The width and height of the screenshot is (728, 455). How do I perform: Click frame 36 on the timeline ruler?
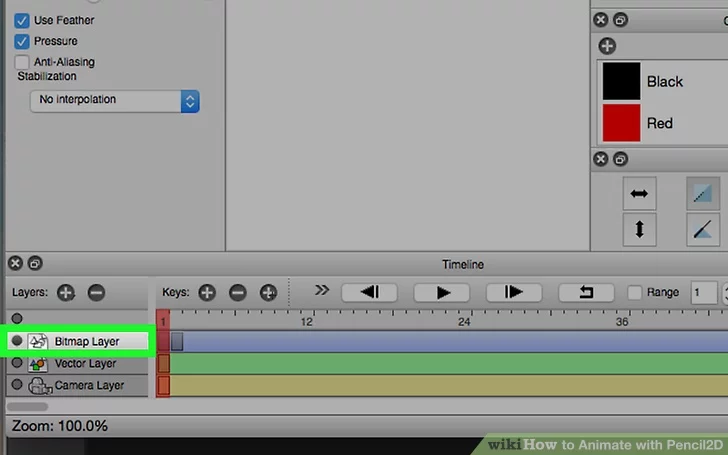point(622,321)
